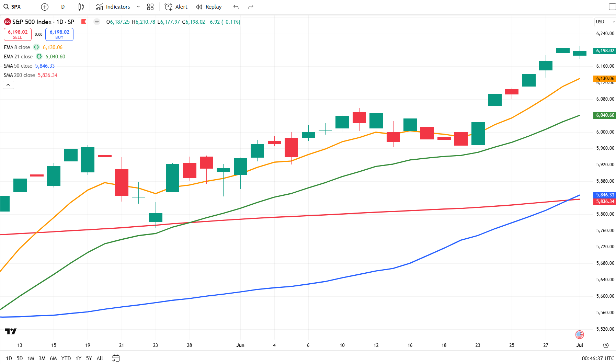
Task: Change chart candle style icon
Action: (81, 7)
